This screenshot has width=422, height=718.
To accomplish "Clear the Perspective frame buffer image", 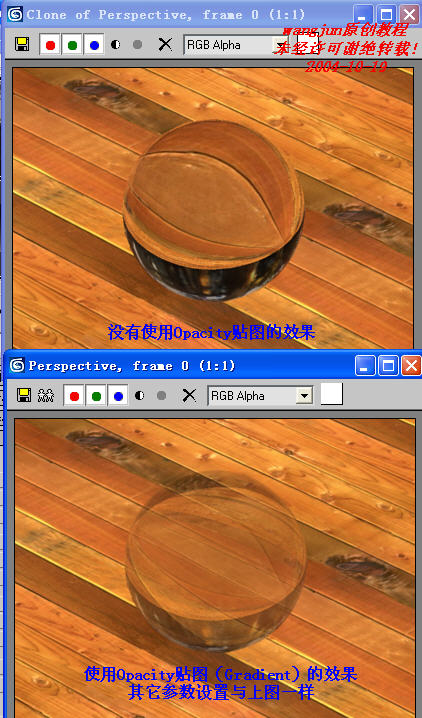I will coord(189,395).
